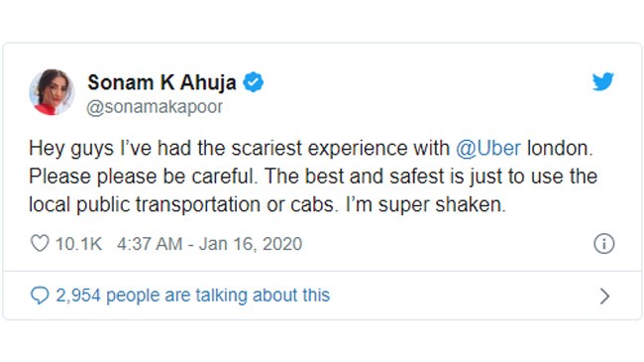Expand the conversation with the right chevron
644x362 pixels.
604,296
